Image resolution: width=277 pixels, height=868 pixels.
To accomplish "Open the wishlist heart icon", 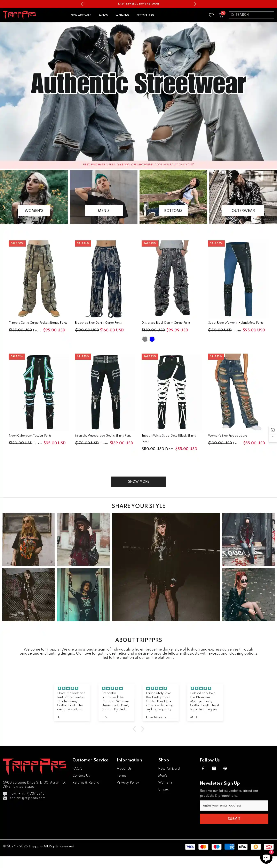I will tap(211, 15).
